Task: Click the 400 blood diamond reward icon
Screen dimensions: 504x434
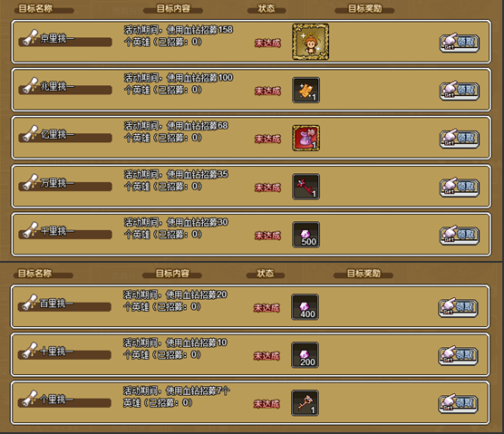Action: click(x=305, y=307)
